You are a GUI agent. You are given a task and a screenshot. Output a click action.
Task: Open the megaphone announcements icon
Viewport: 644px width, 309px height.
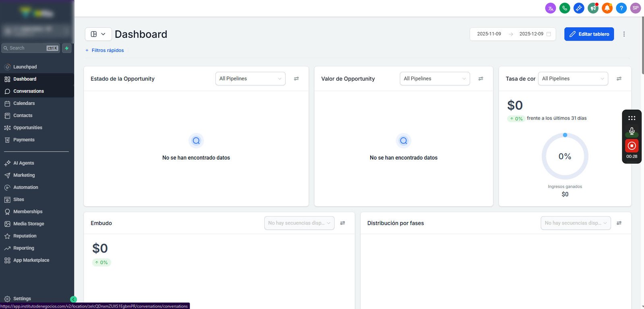coord(593,8)
